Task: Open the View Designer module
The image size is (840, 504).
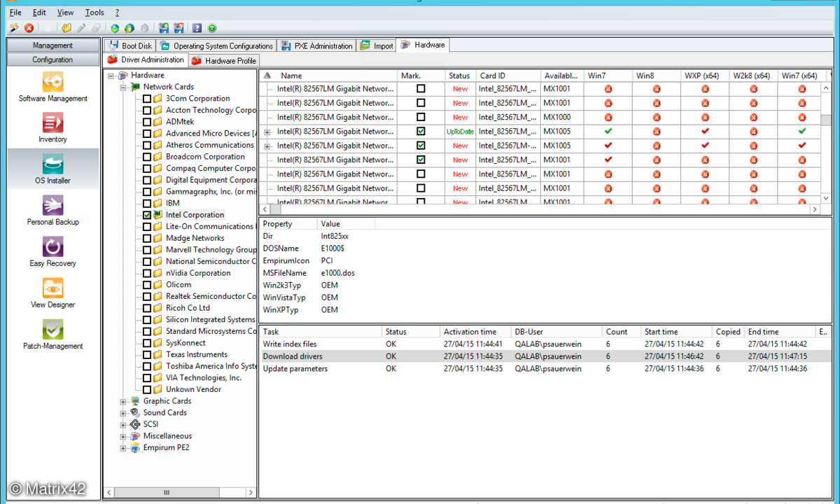Action: pyautogui.click(x=53, y=293)
